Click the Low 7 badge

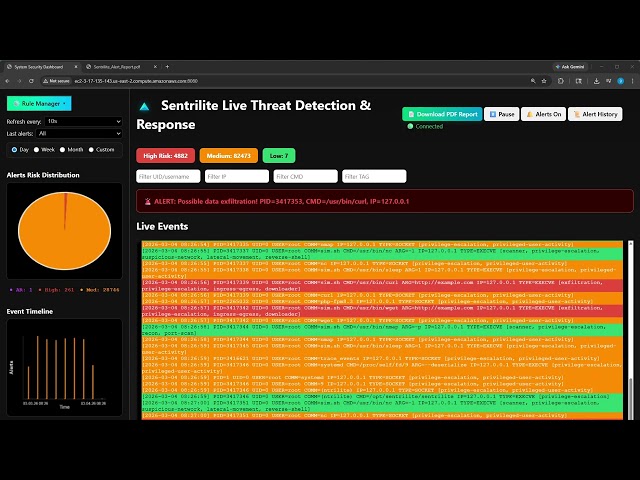click(279, 156)
